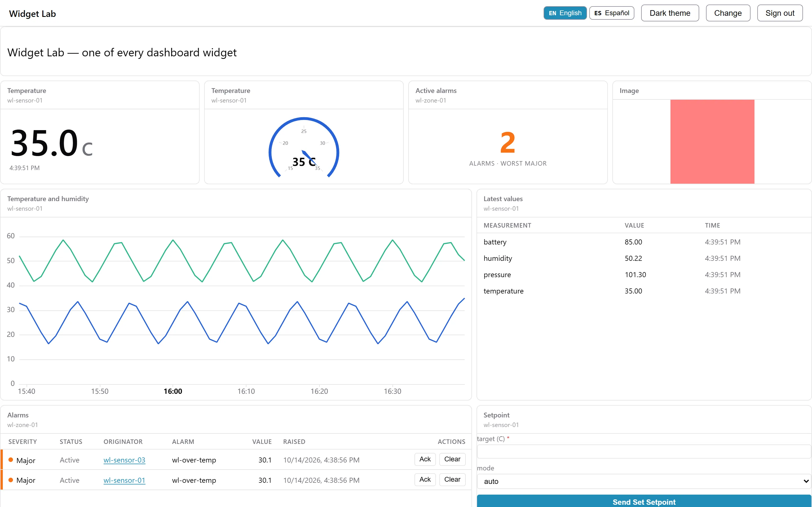Open the mode dropdown set to auto
The image size is (812, 507).
point(644,481)
